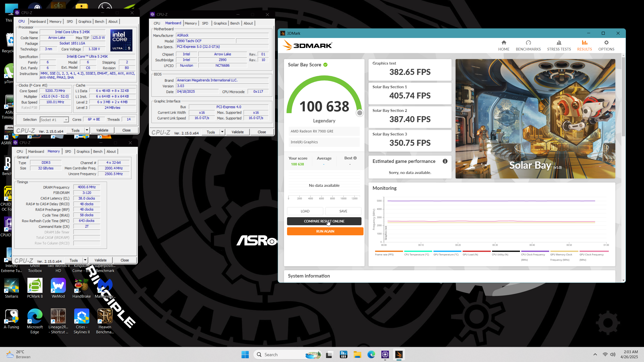Open SPD tab in CPU-Z Mainboard window

205,23
